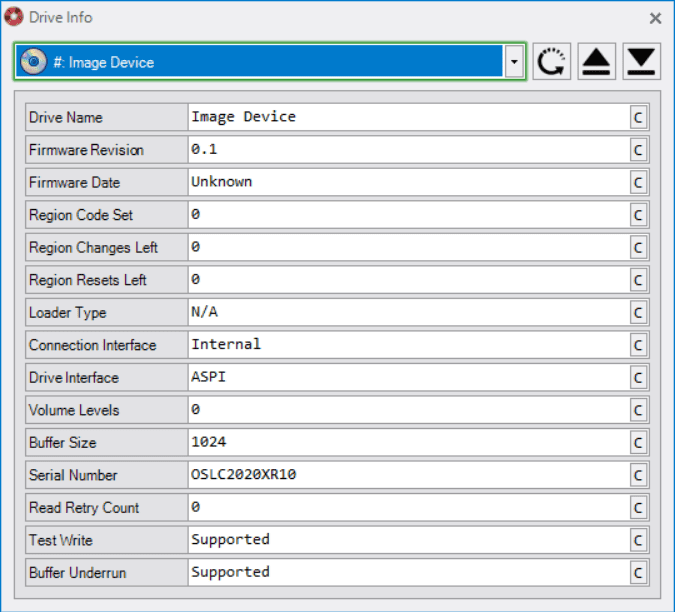
Task: Close the Drive Info window
Action: tap(655, 18)
